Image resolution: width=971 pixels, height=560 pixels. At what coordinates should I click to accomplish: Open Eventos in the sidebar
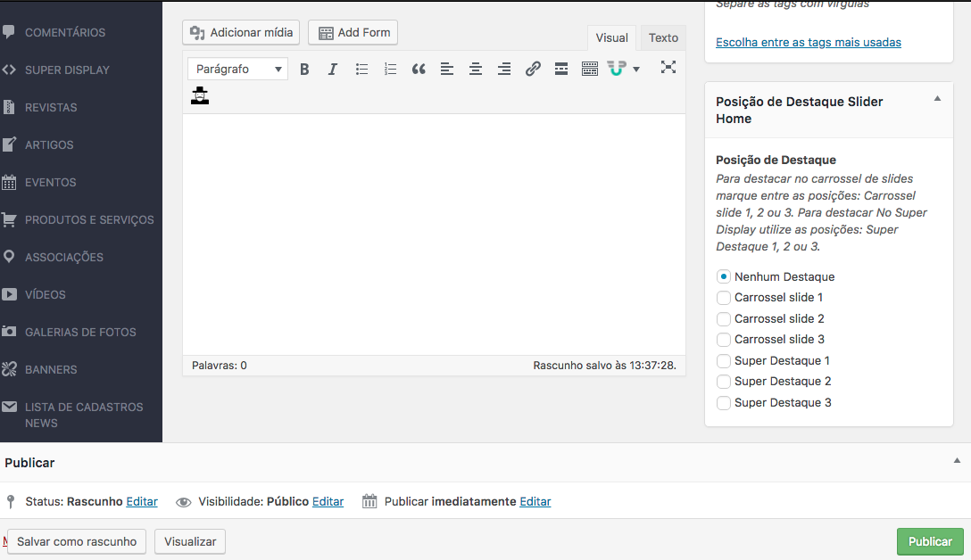pyautogui.click(x=50, y=182)
